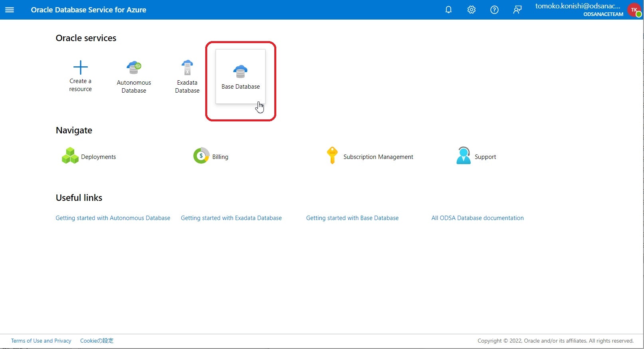Open the Deployments text link
The width and height of the screenshot is (644, 349).
[98, 157]
